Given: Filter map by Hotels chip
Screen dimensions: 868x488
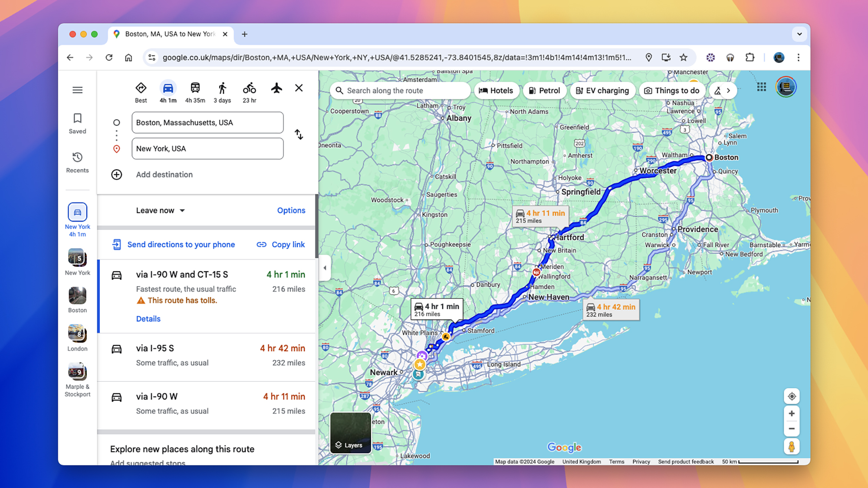Looking at the screenshot, I should coord(496,91).
